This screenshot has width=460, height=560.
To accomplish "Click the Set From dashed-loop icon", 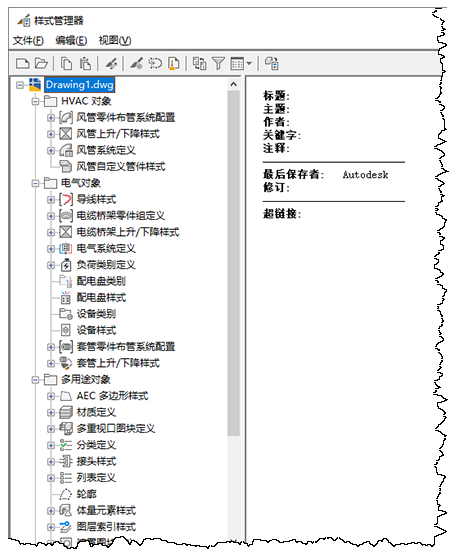I will [x=155, y=64].
